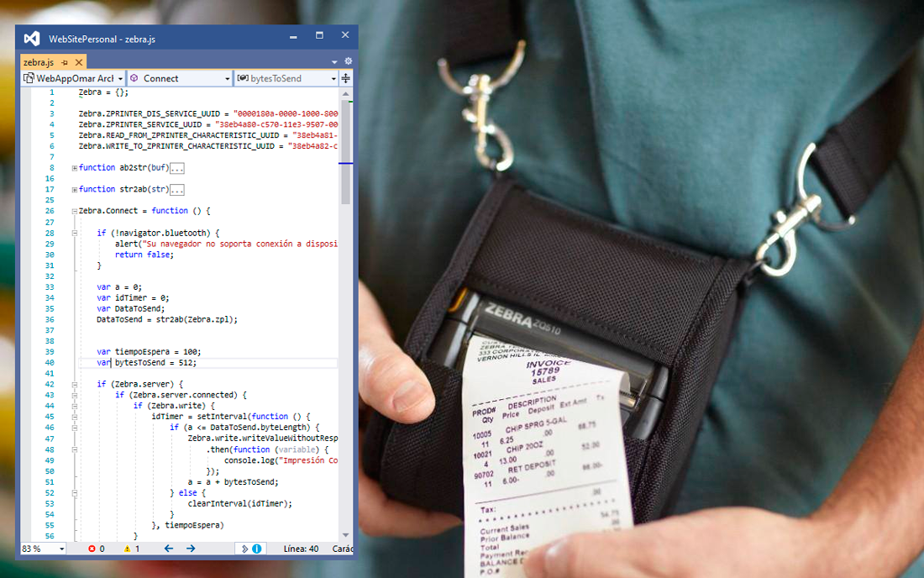
Task: Click the vertical scrollbar thumb
Action: pos(346,155)
